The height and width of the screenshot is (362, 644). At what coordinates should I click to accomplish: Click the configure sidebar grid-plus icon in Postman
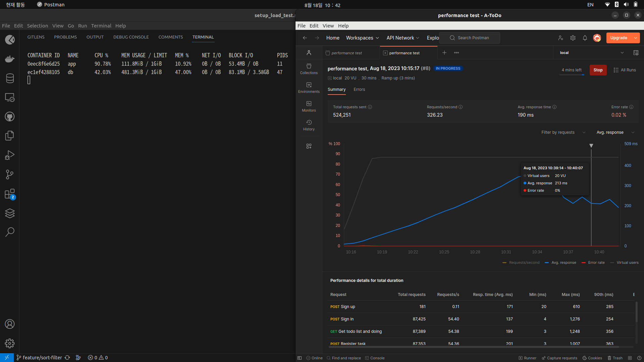309,146
